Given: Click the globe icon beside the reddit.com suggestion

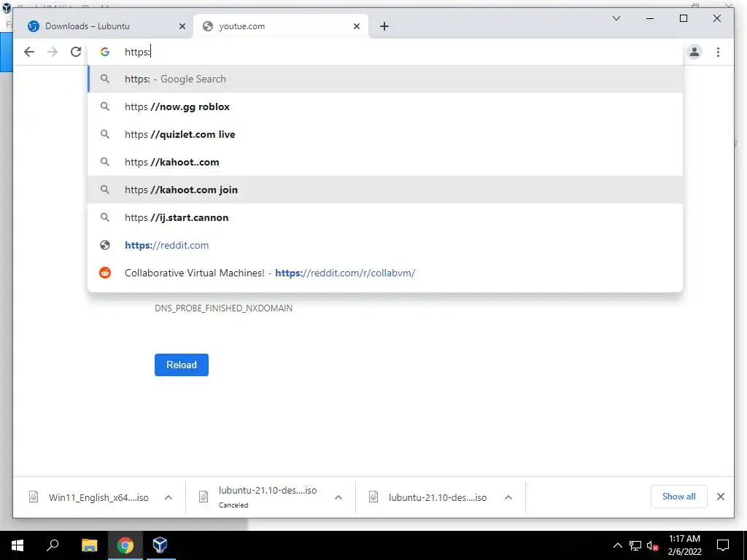Looking at the screenshot, I should 105,245.
